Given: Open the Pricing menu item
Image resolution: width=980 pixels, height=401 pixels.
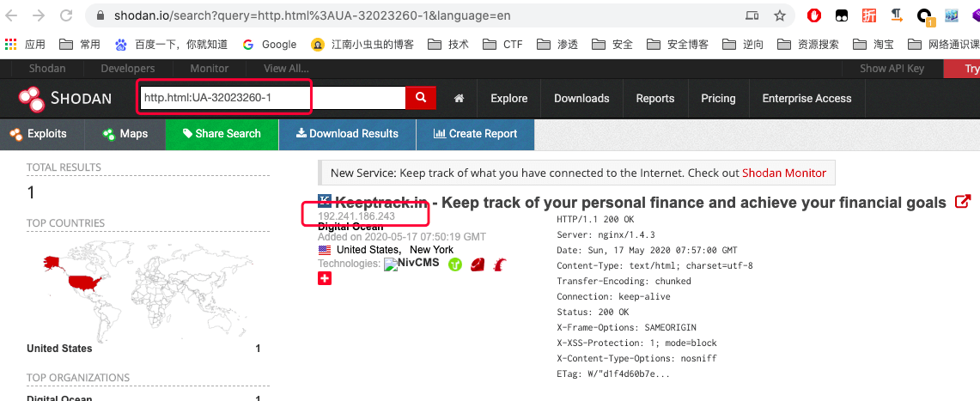Looking at the screenshot, I should click(x=718, y=98).
